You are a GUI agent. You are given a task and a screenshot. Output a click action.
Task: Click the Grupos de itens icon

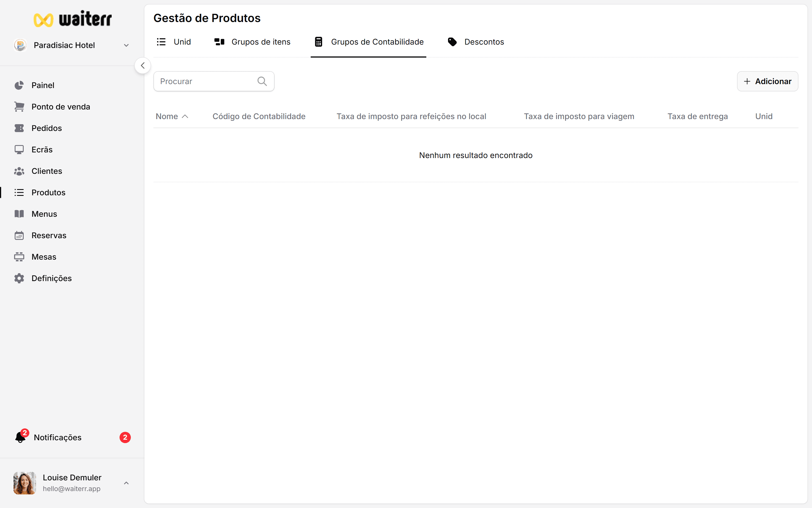pos(219,42)
